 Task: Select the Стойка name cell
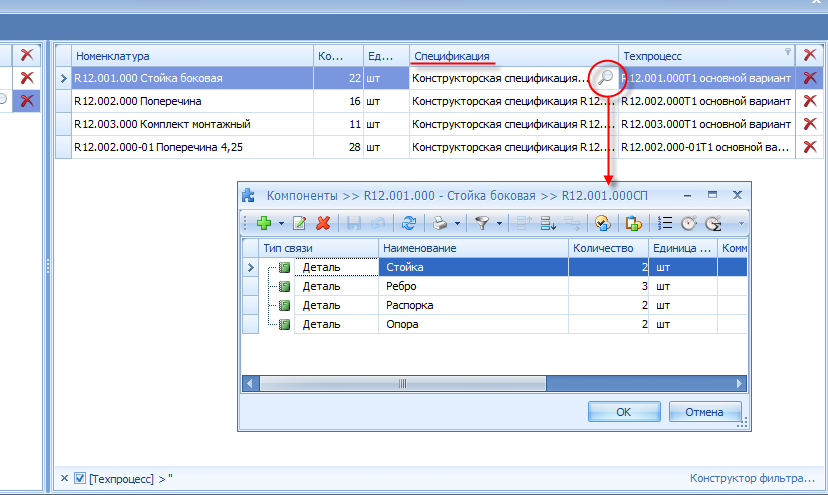(x=474, y=267)
